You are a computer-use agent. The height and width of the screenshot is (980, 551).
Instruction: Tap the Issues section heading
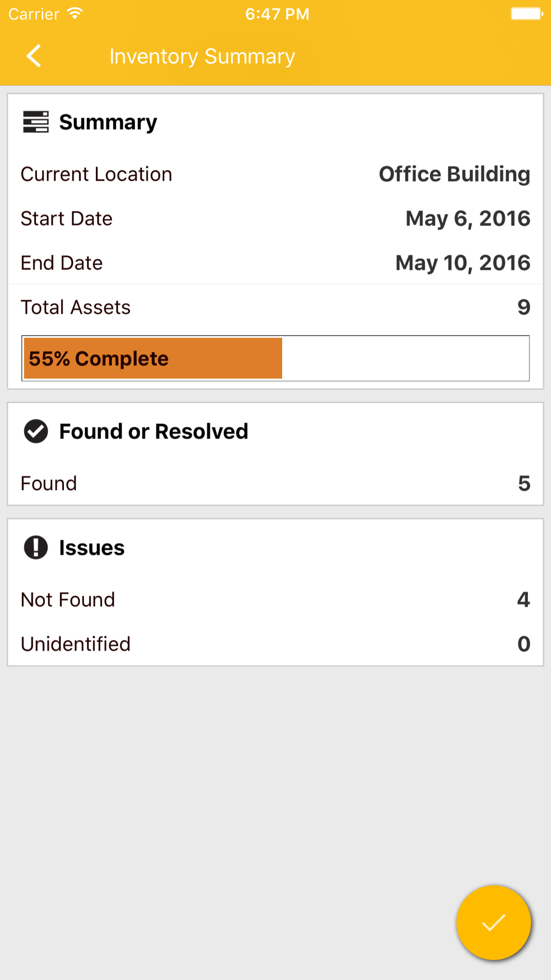(x=92, y=548)
